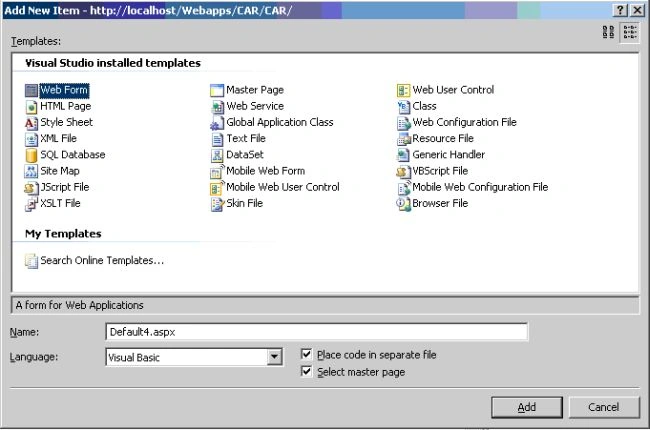This screenshot has height=430, width=650.
Task: Open Search Online Templates link
Action: click(102, 260)
